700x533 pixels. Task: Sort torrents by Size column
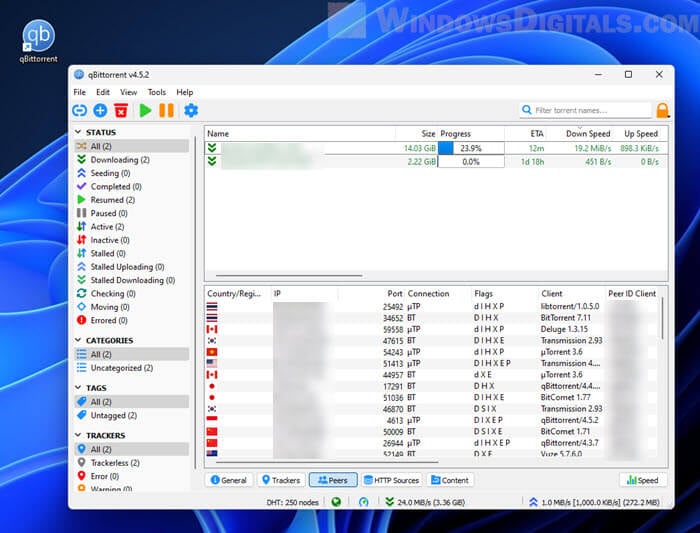(416, 133)
